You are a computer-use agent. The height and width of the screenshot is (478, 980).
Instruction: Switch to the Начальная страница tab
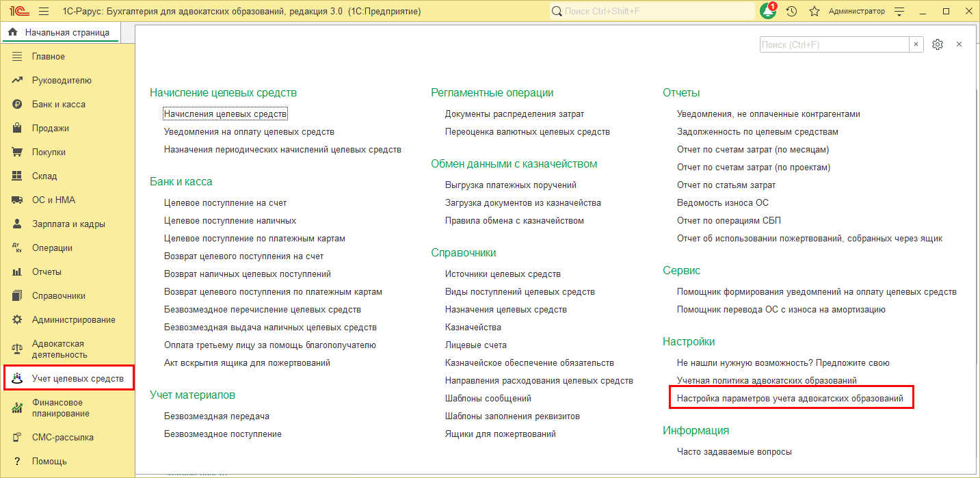[x=66, y=32]
